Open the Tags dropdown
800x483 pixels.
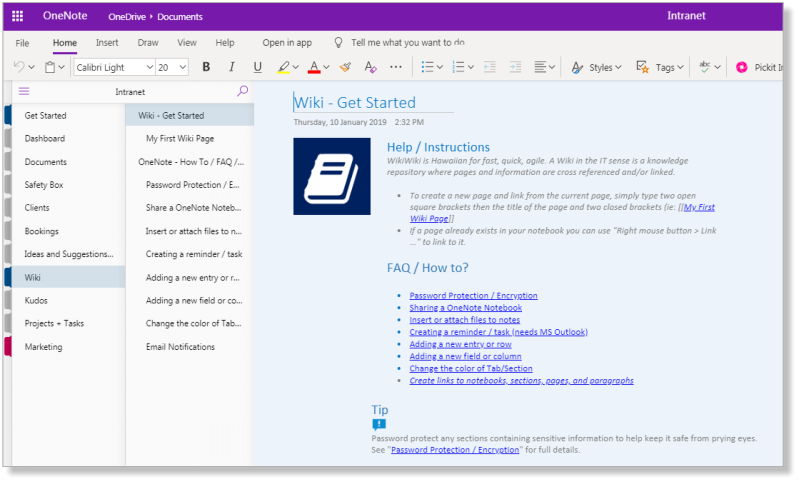660,67
